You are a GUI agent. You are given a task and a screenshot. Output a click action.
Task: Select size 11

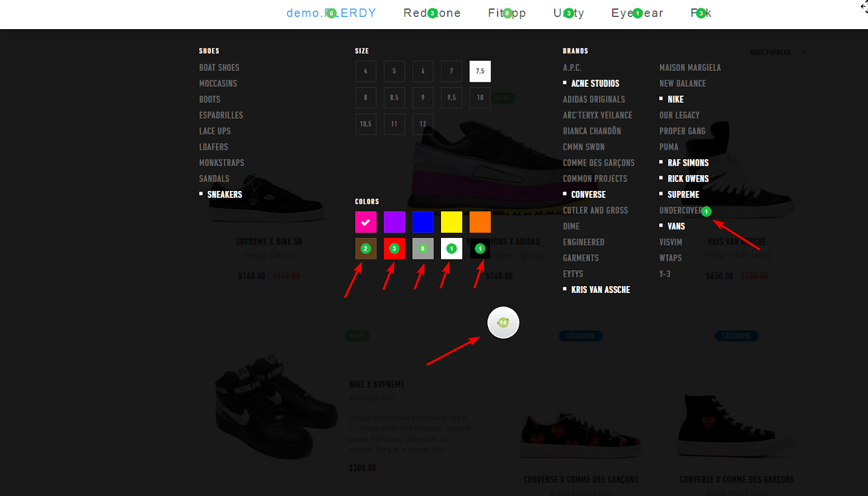click(395, 124)
